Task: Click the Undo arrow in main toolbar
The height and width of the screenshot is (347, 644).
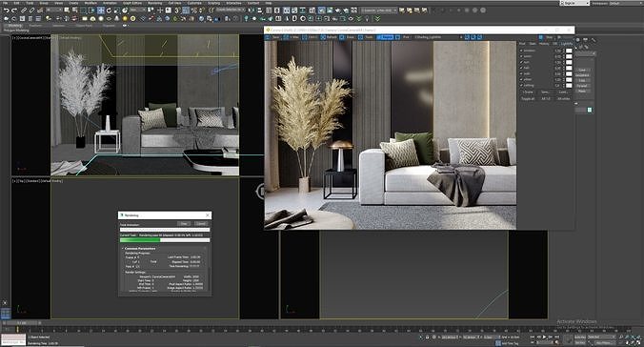Action: click(6, 10)
